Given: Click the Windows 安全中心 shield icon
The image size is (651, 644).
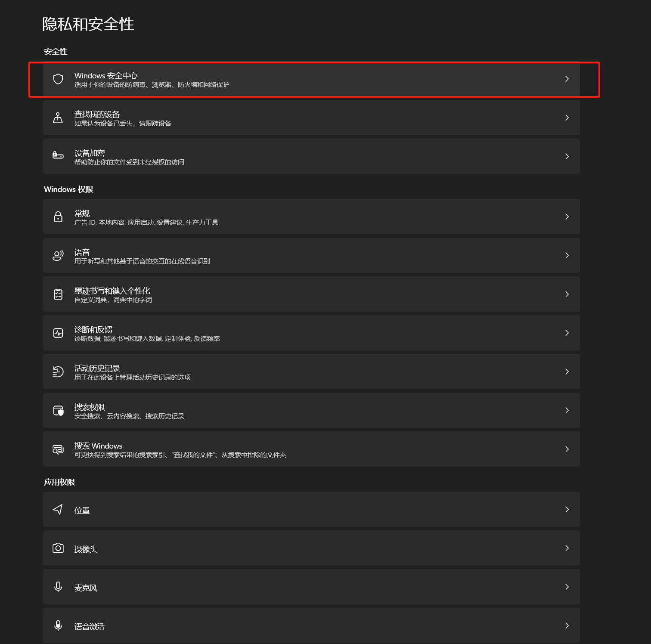Looking at the screenshot, I should click(x=58, y=79).
